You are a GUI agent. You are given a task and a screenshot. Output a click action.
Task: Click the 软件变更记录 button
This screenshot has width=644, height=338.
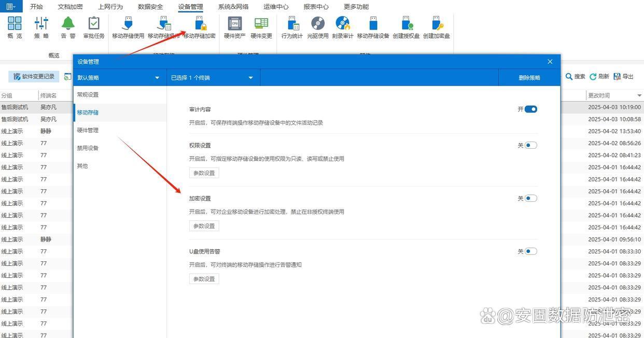coord(34,77)
